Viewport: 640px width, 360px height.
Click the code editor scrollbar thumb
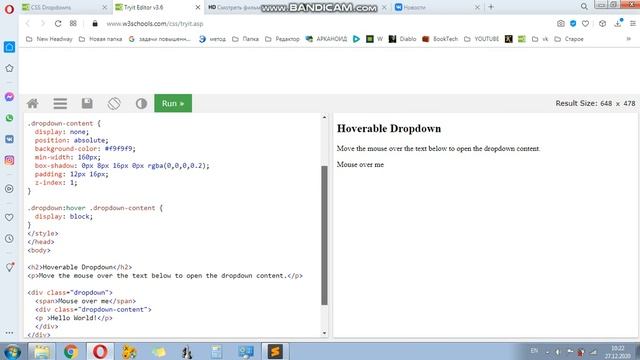(324, 236)
